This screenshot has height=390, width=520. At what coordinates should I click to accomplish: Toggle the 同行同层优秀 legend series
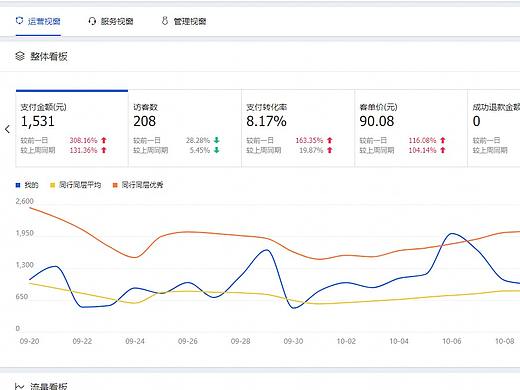tap(138, 185)
